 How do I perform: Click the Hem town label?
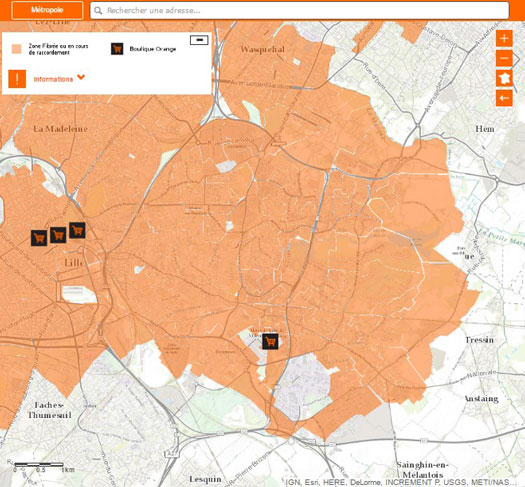[x=484, y=129]
